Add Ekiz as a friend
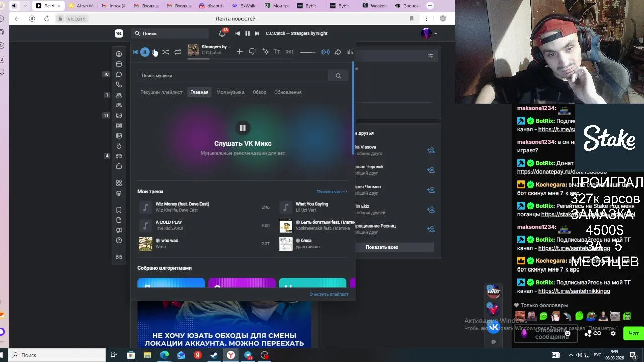Screen dimensions: 644x362 [x=430, y=209]
